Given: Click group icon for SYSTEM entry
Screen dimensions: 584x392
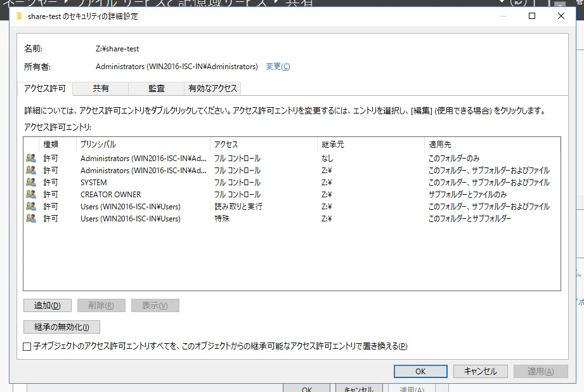Looking at the screenshot, I should click(x=31, y=182).
